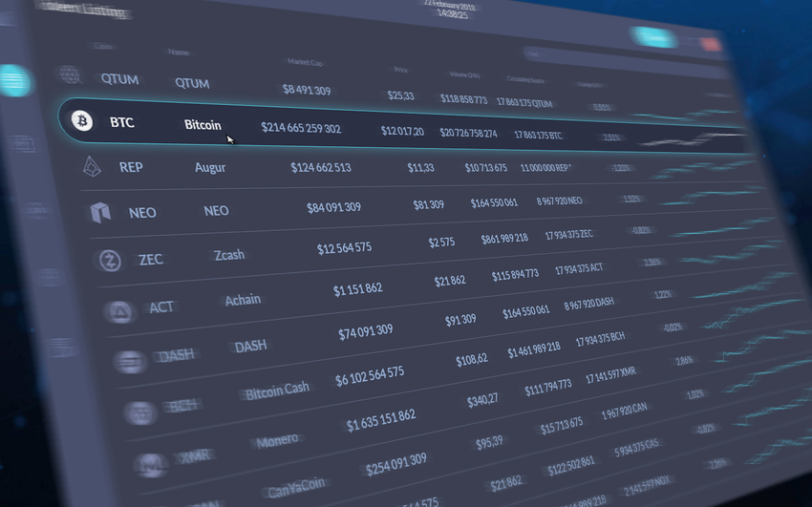Click the Bitcoin logo icon in the BTC row

[x=82, y=121]
